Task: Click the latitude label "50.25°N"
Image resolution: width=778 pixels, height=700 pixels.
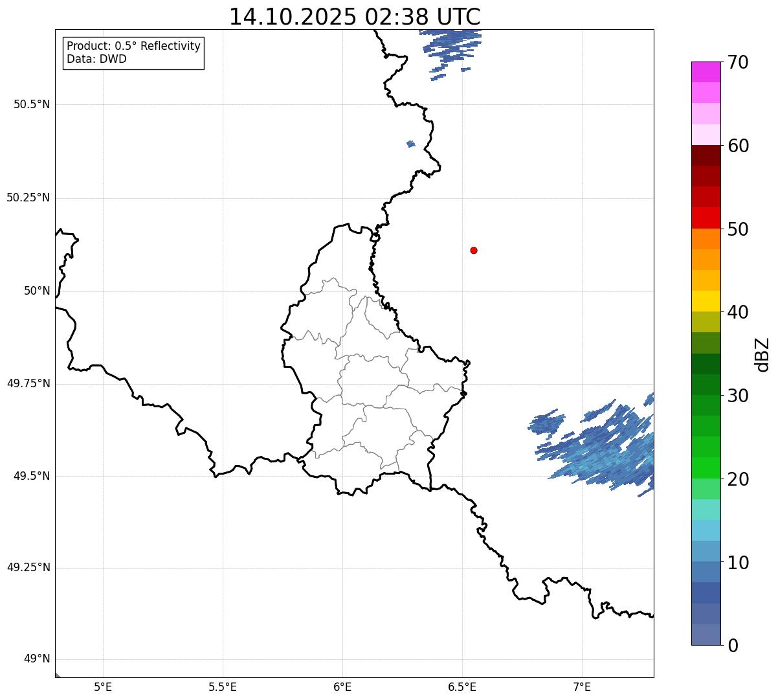Action: pos(28,198)
